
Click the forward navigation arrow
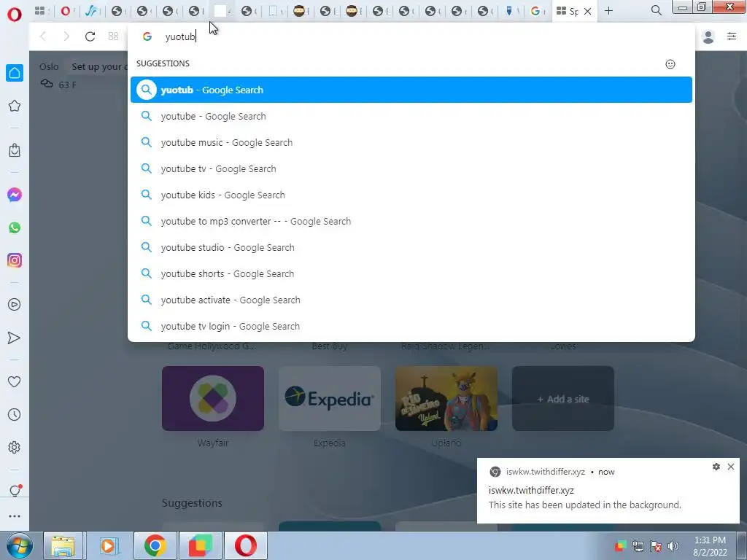pos(66,36)
